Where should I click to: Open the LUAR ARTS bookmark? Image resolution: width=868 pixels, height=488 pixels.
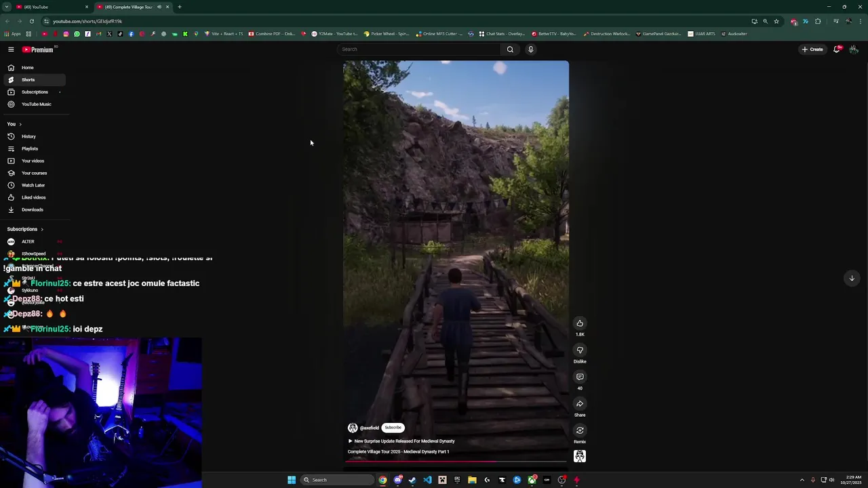(x=701, y=34)
